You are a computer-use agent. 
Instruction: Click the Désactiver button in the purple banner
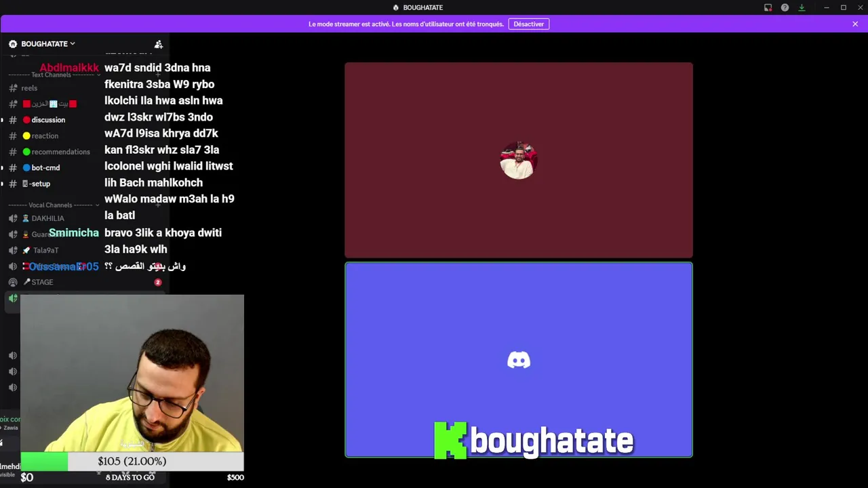click(528, 24)
